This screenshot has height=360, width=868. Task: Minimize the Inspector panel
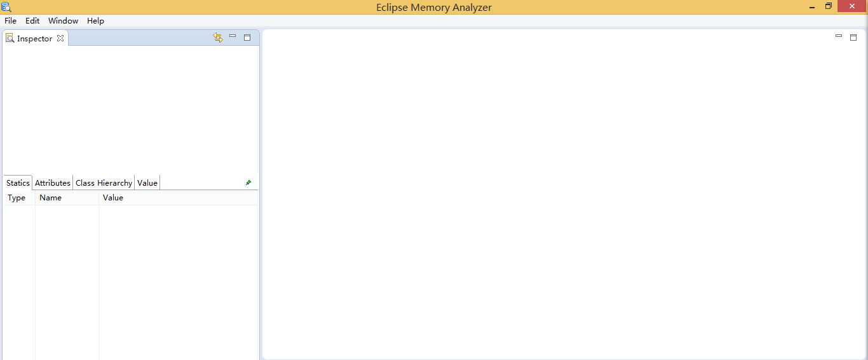click(233, 36)
